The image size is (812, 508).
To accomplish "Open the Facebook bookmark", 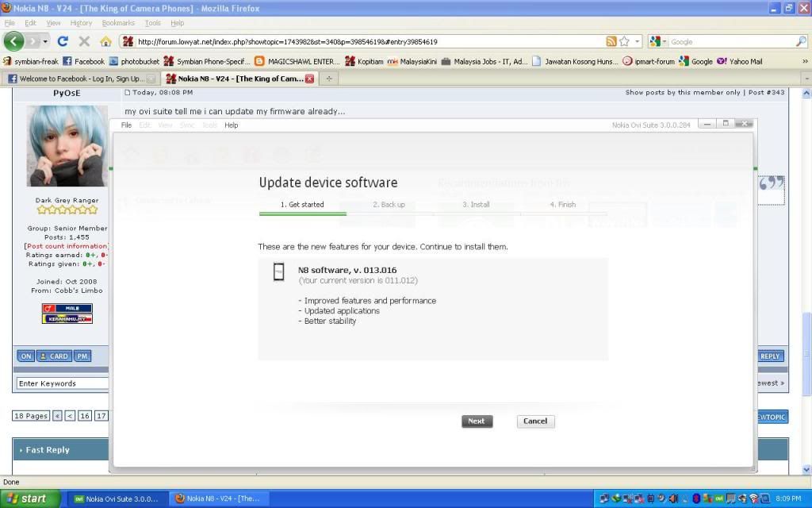I will tap(83, 61).
